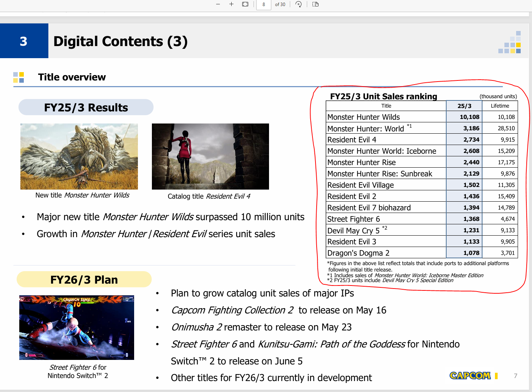Click 'Resident Evil 2' row title

(352, 196)
